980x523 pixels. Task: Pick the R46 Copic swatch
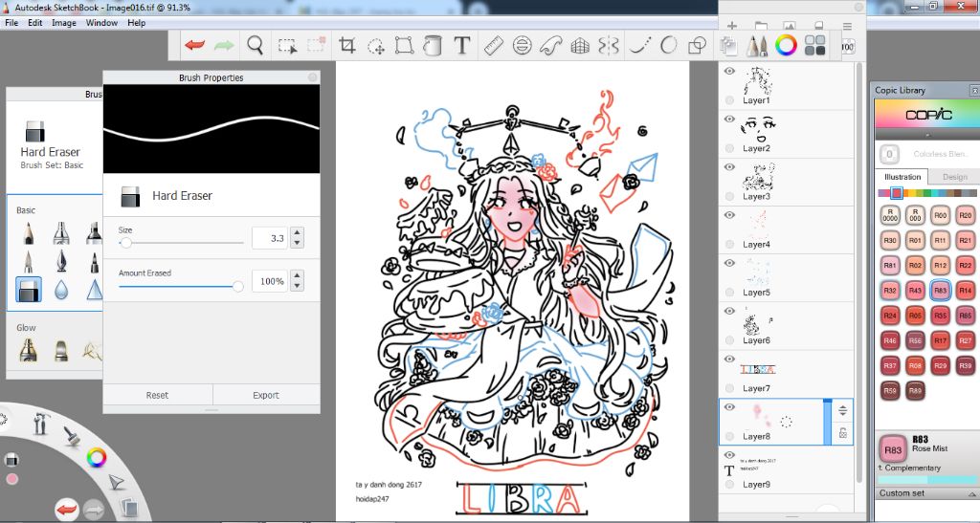pyautogui.click(x=890, y=340)
